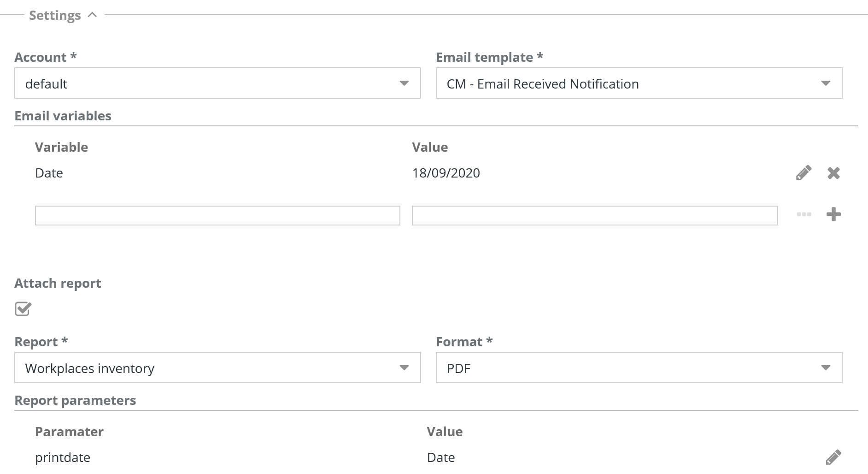Open the Account dropdown

[x=217, y=83]
